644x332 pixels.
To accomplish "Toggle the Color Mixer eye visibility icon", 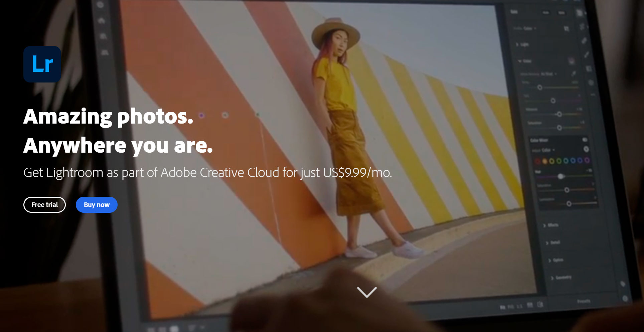I will click(x=585, y=140).
